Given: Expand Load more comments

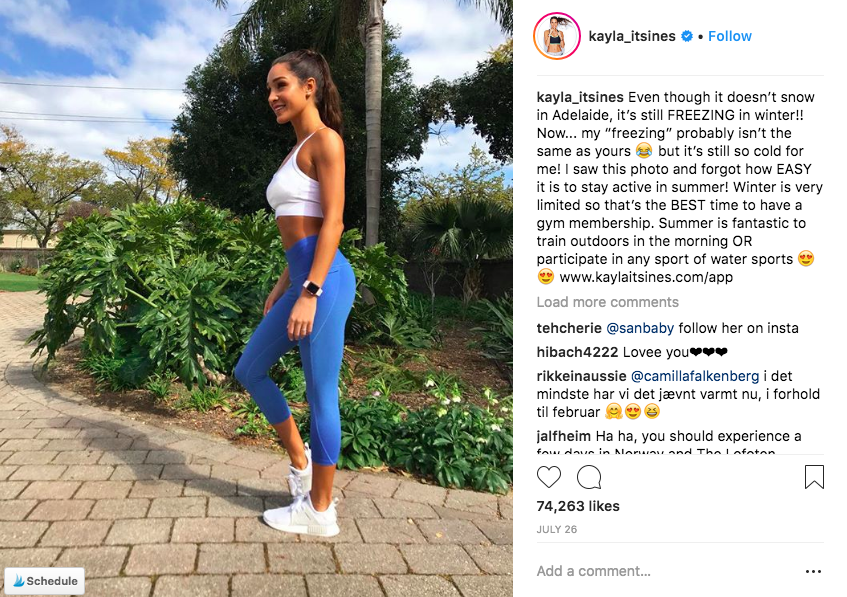Looking at the screenshot, I should 608,302.
